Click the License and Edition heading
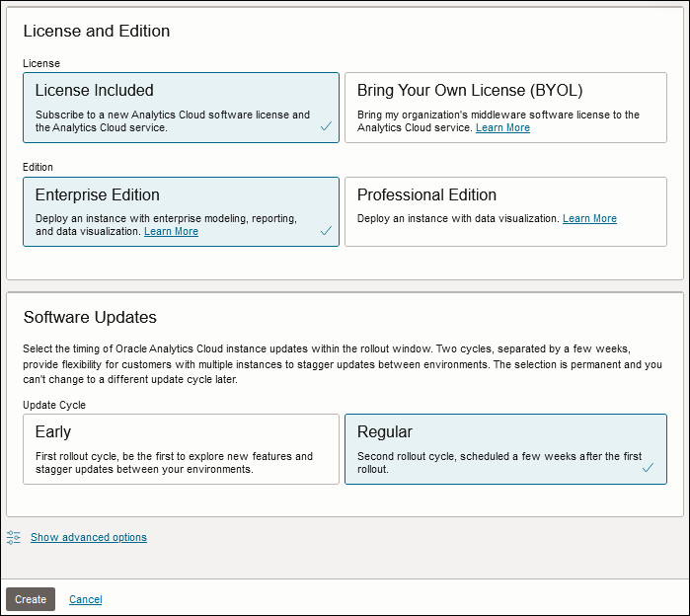This screenshot has height=616, width=690. 97,31
